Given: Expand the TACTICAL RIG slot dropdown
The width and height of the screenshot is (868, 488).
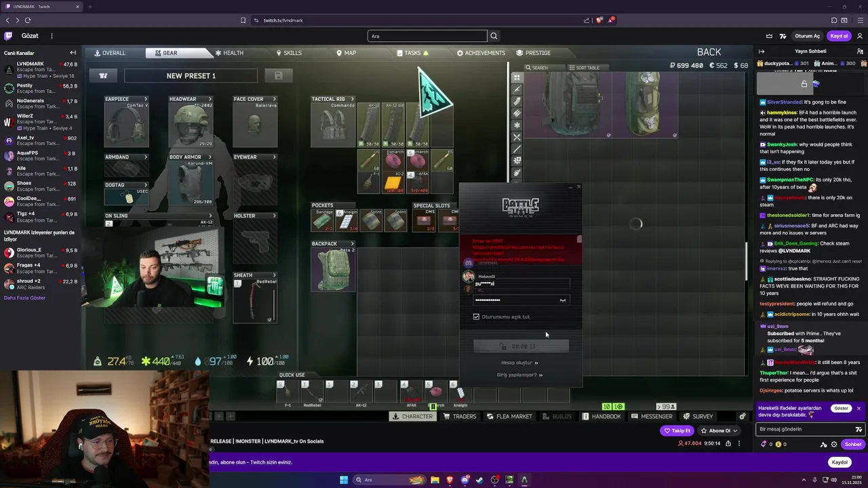Looking at the screenshot, I should coord(352,99).
